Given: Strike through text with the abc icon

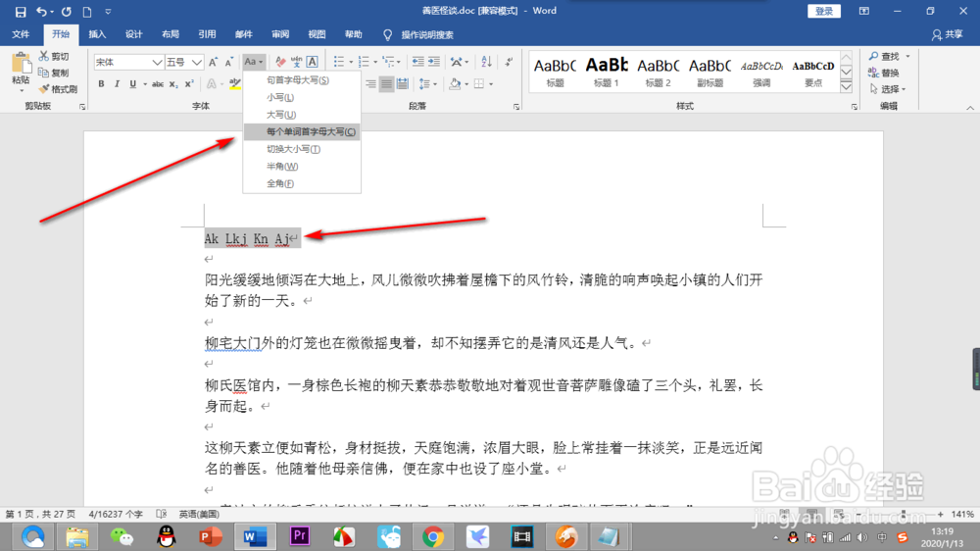Looking at the screenshot, I should click(x=158, y=83).
